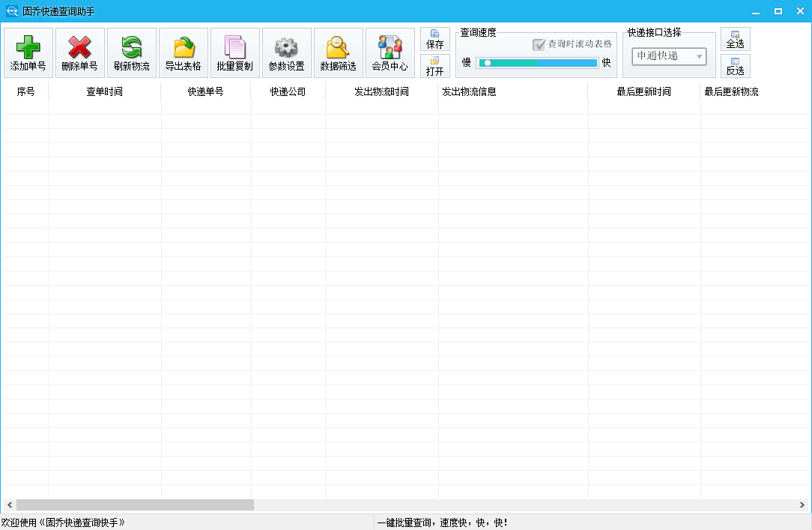Click the 查单时间 column header

pos(105,91)
